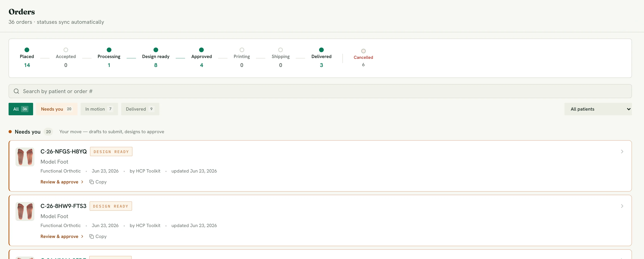Select the Shipping status step
This screenshot has width=644, height=259.
[x=281, y=57]
